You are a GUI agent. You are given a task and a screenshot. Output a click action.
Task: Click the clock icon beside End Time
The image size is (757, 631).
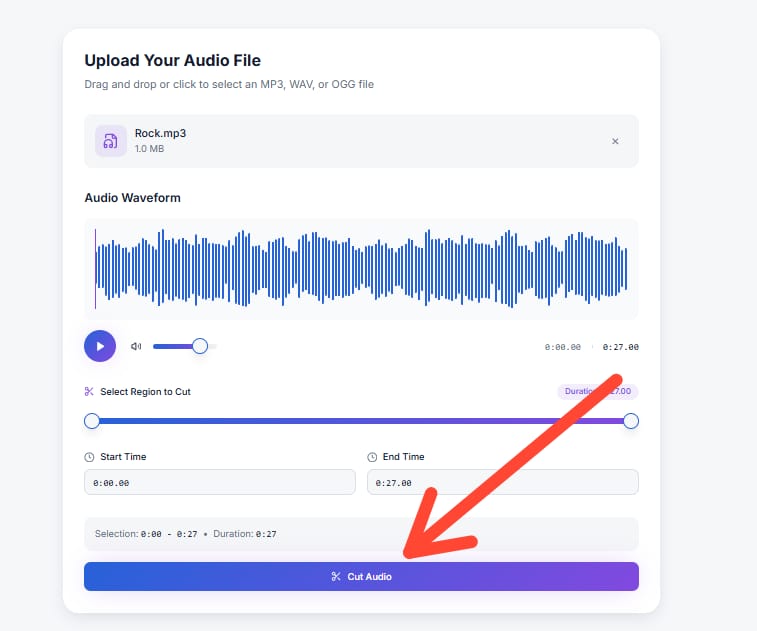(372, 457)
